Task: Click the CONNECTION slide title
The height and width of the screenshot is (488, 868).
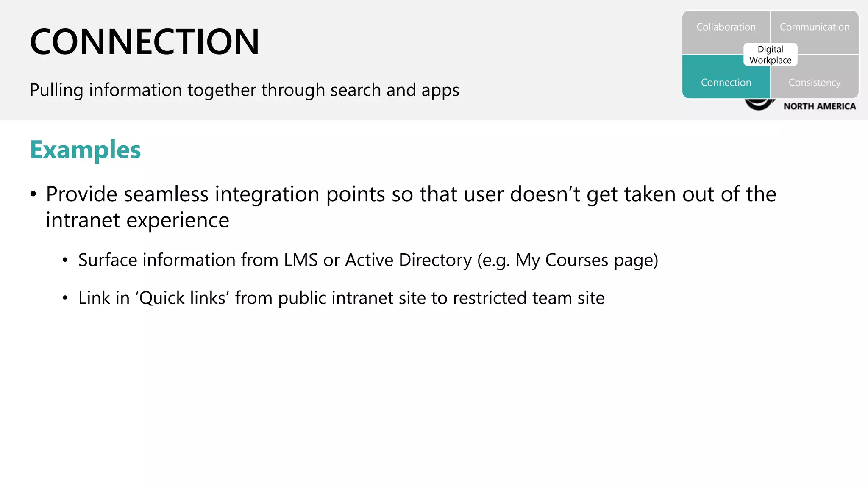Action: coord(145,42)
